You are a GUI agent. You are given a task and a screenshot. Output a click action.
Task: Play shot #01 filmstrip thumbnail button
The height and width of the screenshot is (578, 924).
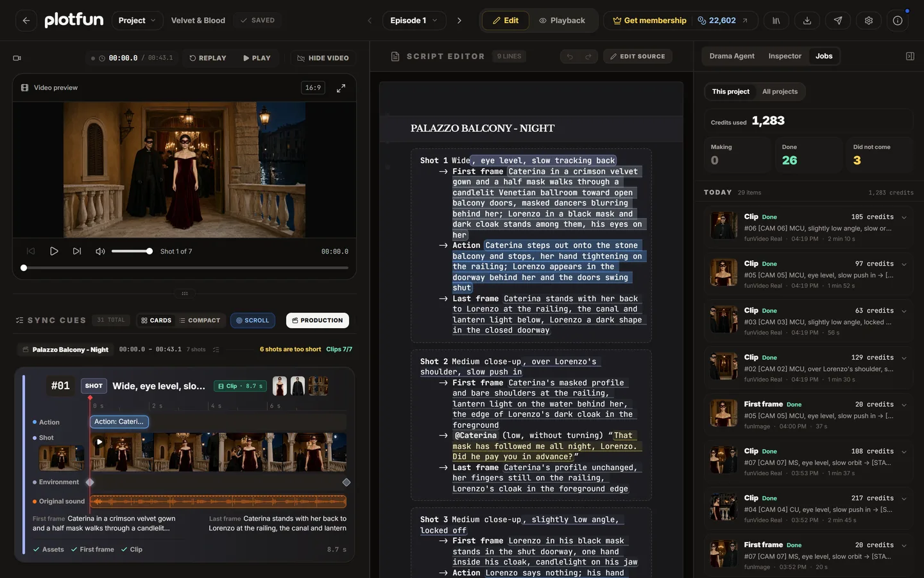click(99, 442)
